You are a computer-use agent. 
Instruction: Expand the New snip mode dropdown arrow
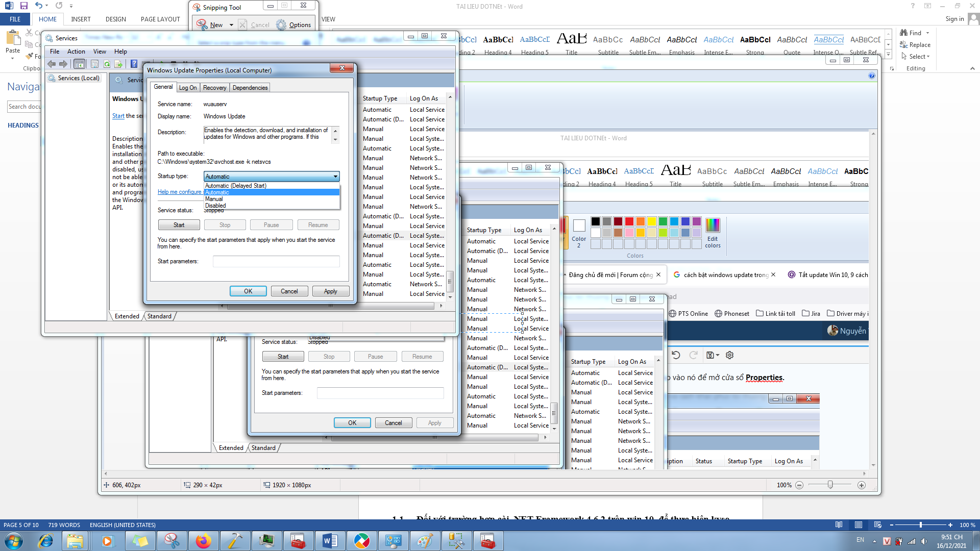click(x=231, y=24)
